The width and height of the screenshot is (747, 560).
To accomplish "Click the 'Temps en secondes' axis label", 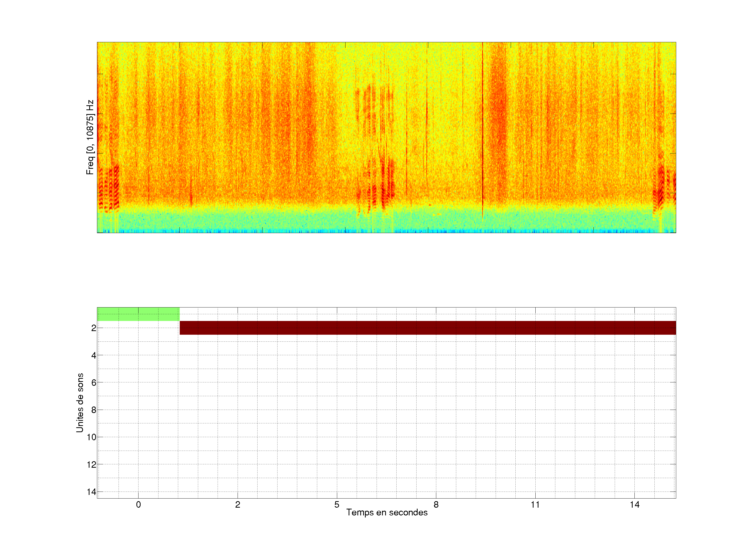I will [x=387, y=513].
